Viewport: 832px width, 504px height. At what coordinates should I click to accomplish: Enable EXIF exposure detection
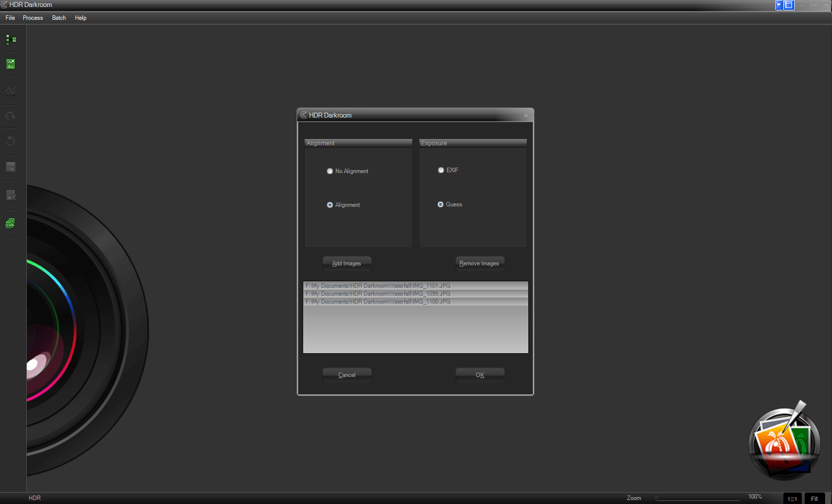point(441,170)
